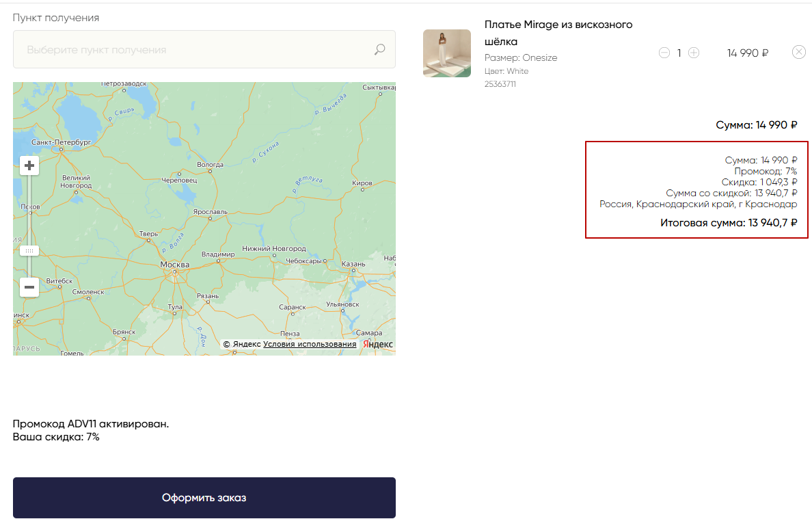
Task: Click 'Рязань' city label on the map
Action: 208,296
